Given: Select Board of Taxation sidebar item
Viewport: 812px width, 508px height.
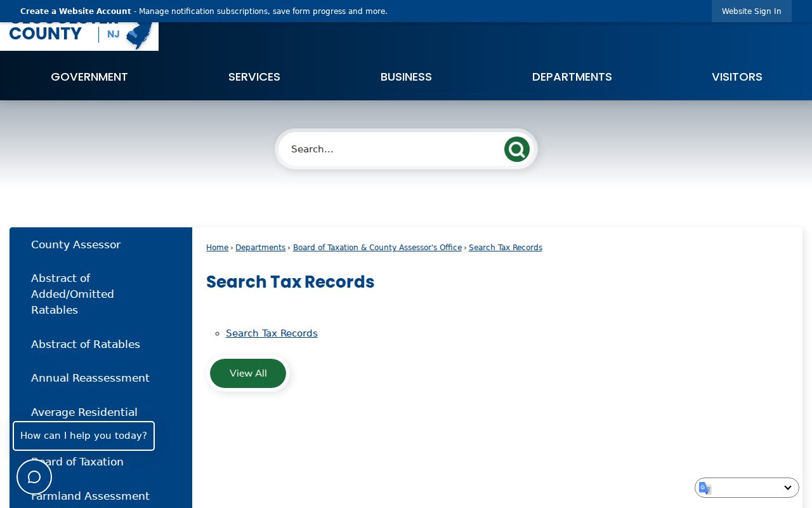Looking at the screenshot, I should tap(77, 462).
